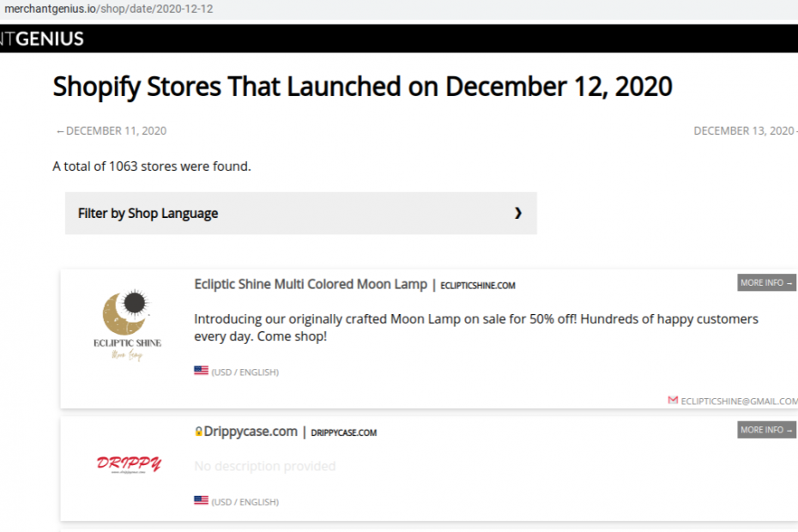Open the red Drippy logo thumbnail
798x532 pixels.
pos(128,464)
